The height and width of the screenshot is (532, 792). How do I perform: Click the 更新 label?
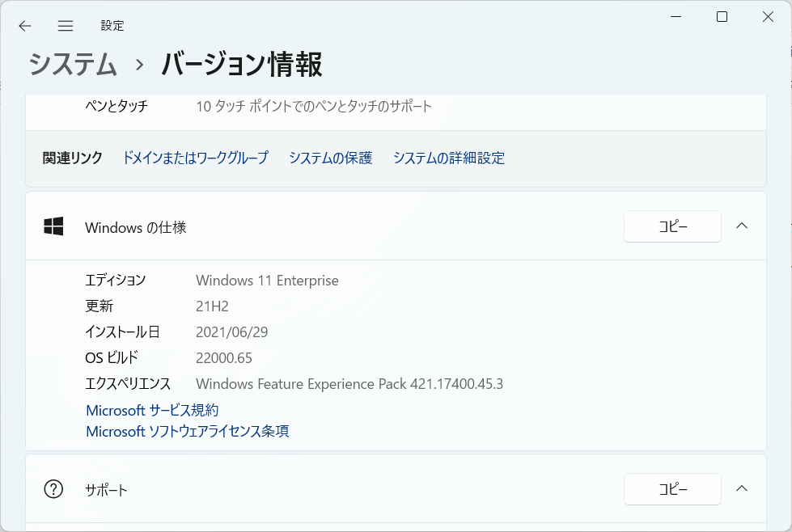[99, 306]
